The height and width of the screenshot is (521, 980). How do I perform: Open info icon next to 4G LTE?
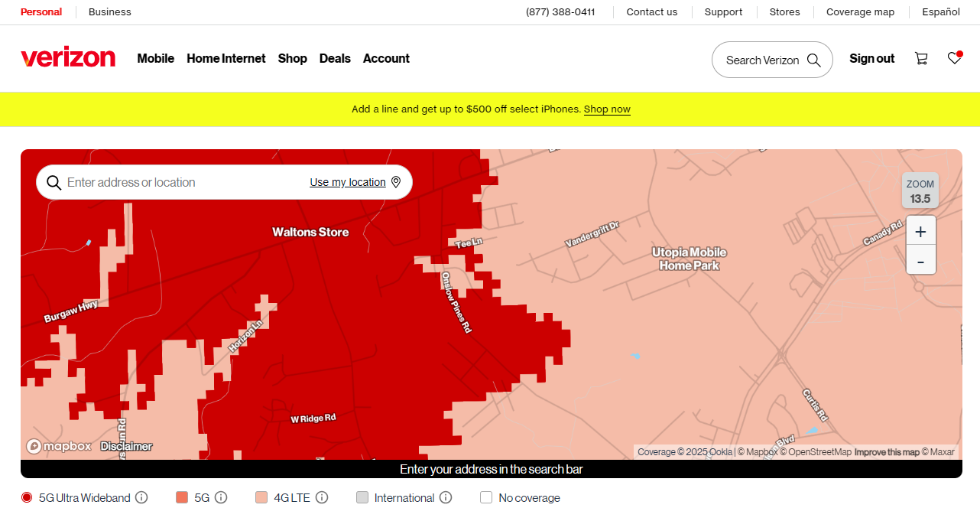pos(322,497)
